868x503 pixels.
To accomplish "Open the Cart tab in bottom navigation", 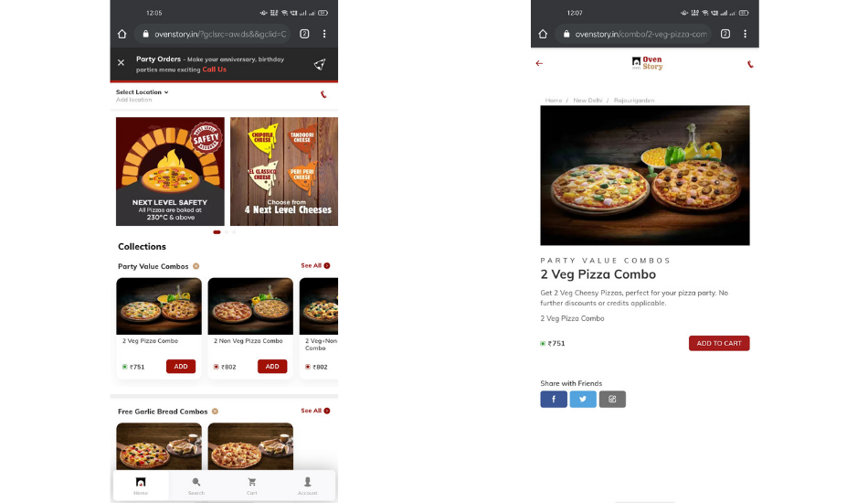I will point(252,486).
